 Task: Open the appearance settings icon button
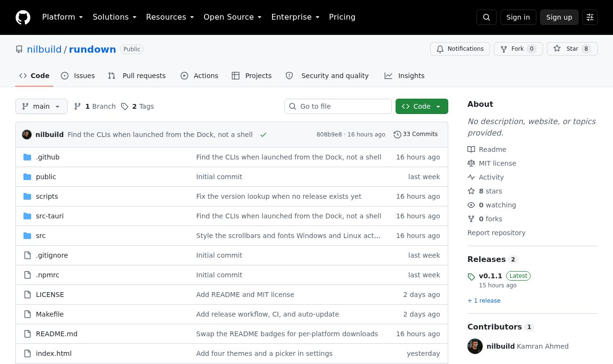590,17
